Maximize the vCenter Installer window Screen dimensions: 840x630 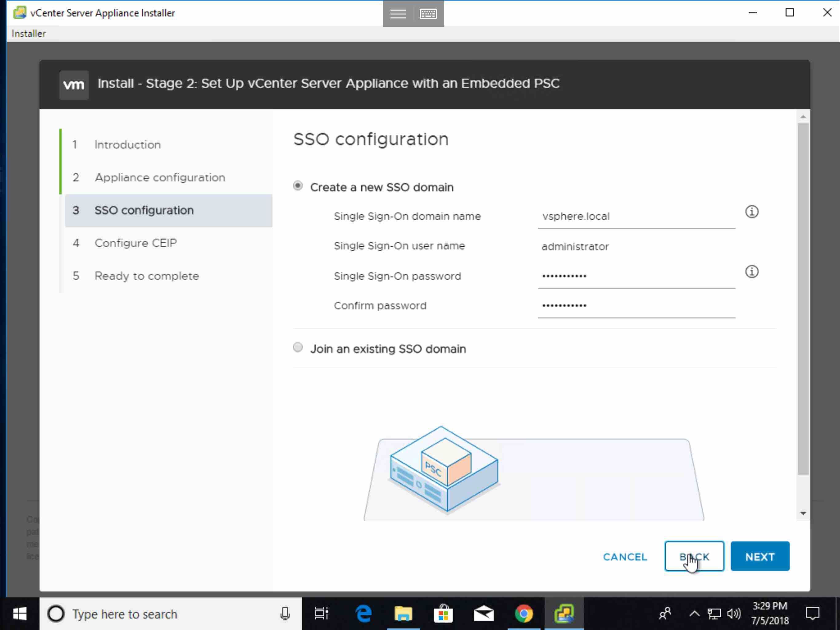click(x=790, y=13)
